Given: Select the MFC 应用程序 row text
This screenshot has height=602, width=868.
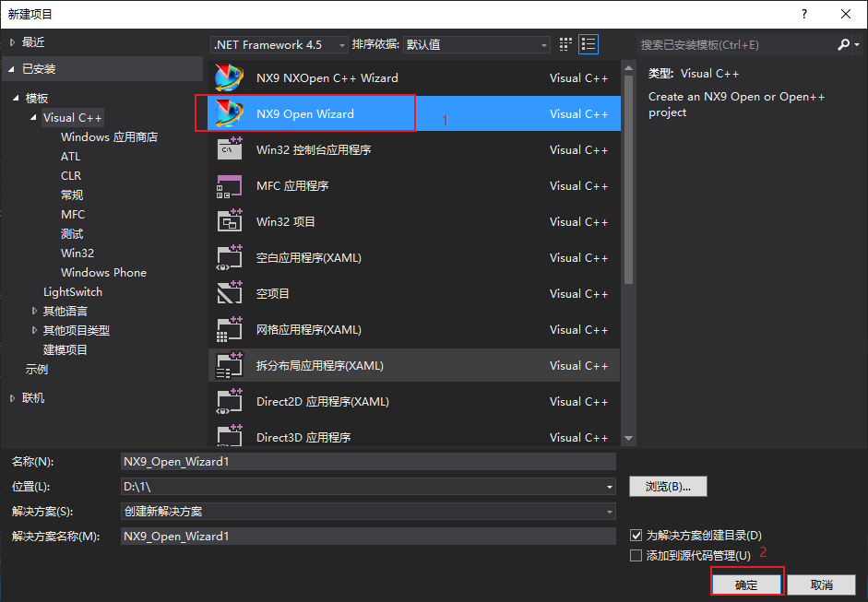Looking at the screenshot, I should tap(292, 186).
